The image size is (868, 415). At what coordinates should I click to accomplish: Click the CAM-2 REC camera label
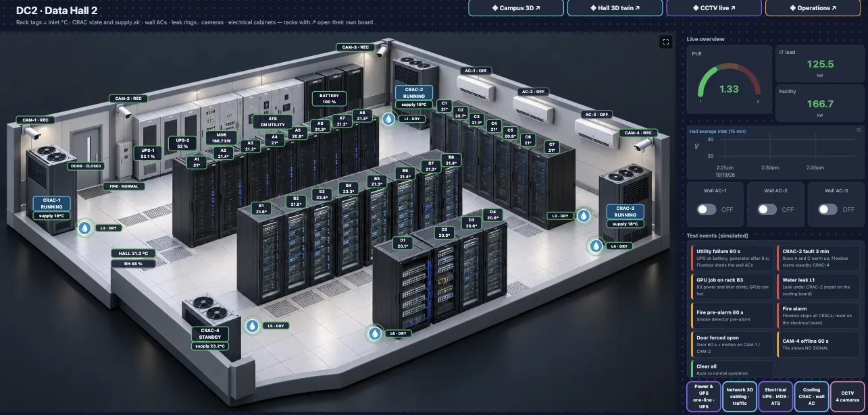pos(128,99)
